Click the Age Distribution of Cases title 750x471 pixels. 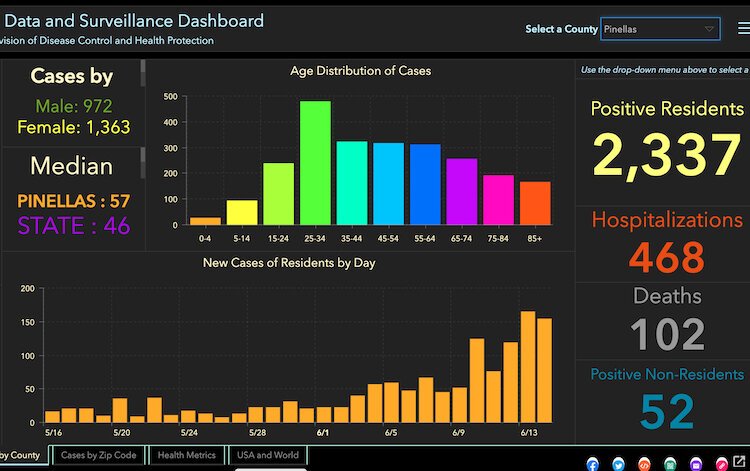(361, 71)
